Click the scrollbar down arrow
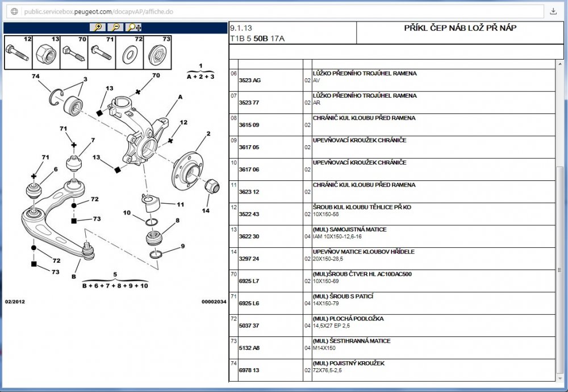Image resolution: width=568 pixels, height=392 pixels. 559,378
